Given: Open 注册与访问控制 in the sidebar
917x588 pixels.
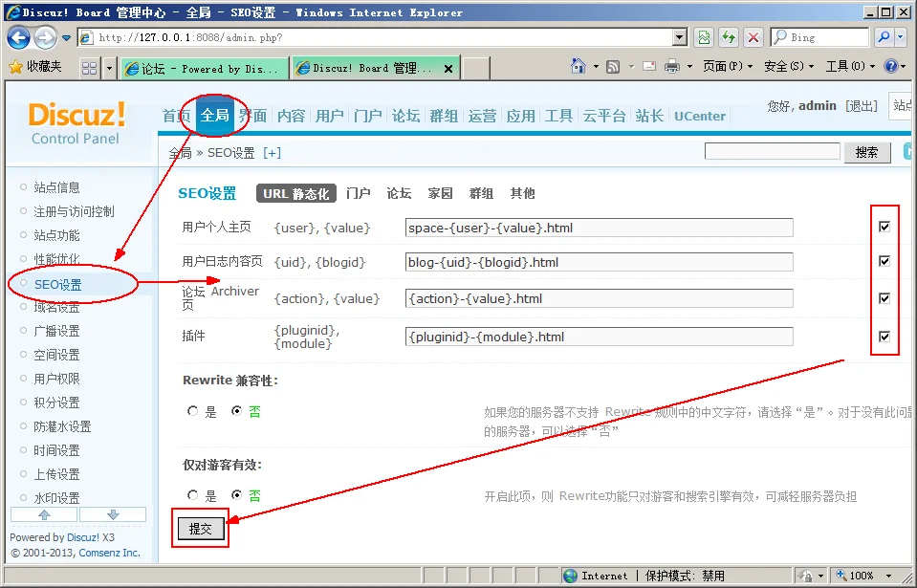Looking at the screenshot, I should 74,211.
